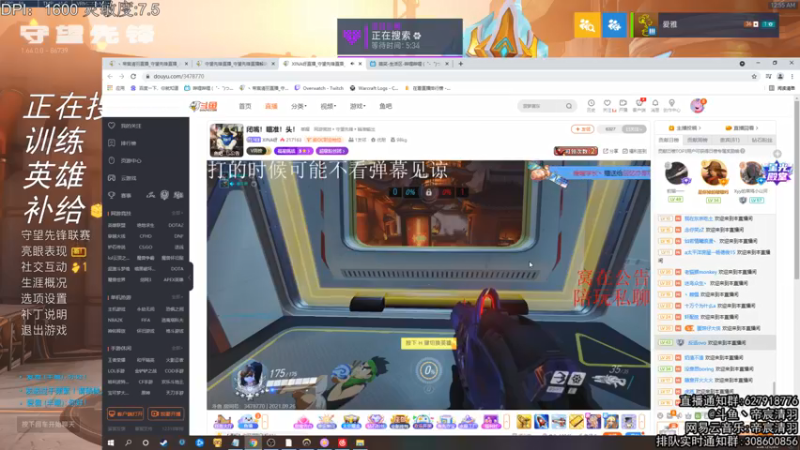Screen dimensions: 800x450
Task: Open watch history clock icon
Action: click(591, 105)
